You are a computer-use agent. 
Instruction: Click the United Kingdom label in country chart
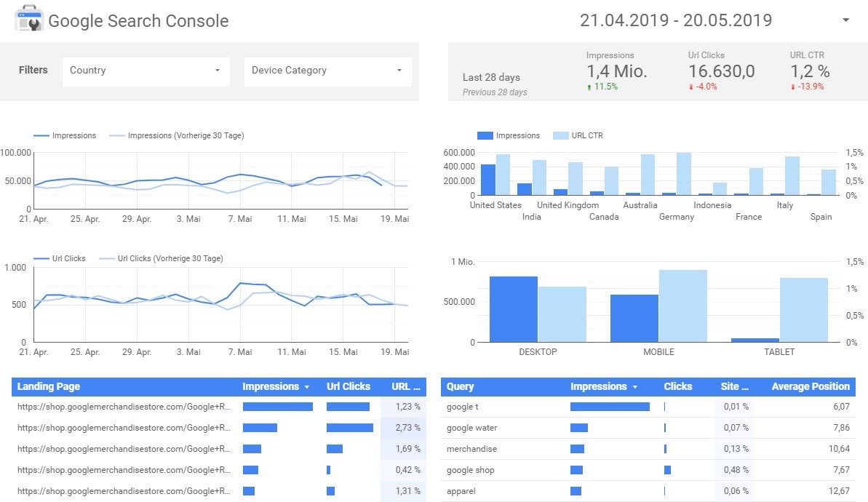click(568, 205)
